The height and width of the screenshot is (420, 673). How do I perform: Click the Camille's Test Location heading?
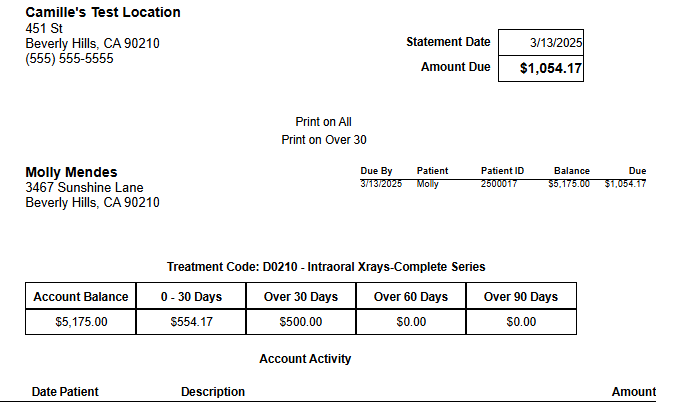[103, 12]
